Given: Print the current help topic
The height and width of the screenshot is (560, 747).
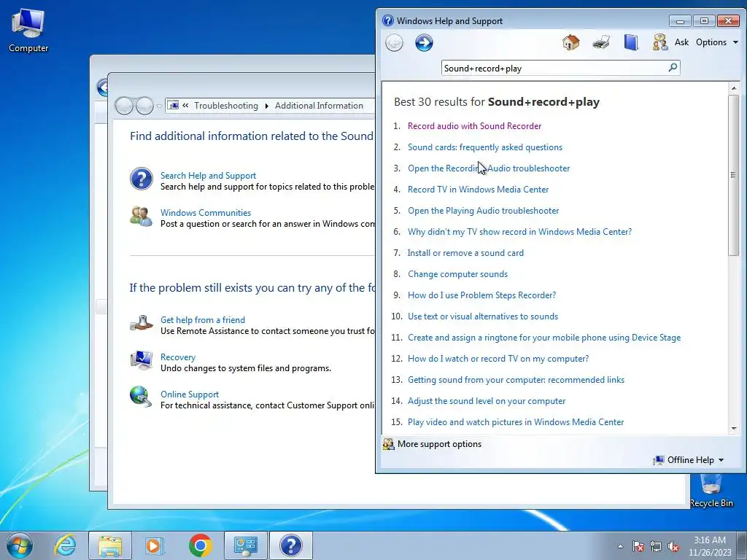Looking at the screenshot, I should pyautogui.click(x=601, y=42).
